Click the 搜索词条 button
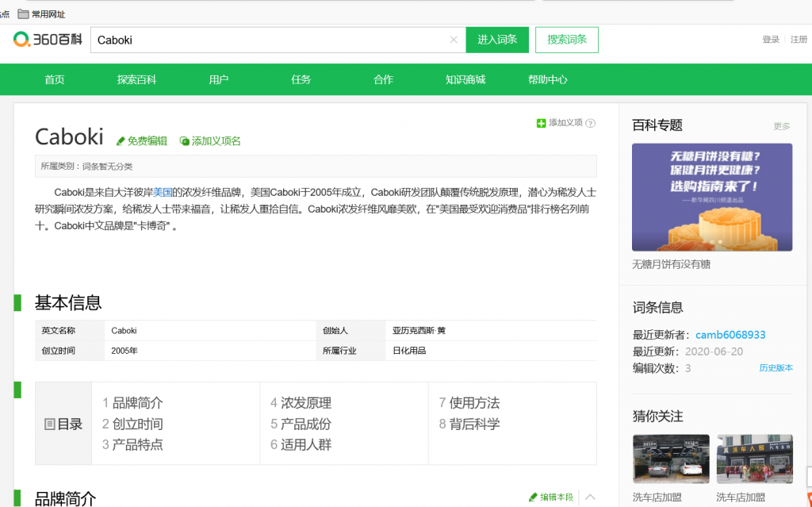 tap(566, 40)
